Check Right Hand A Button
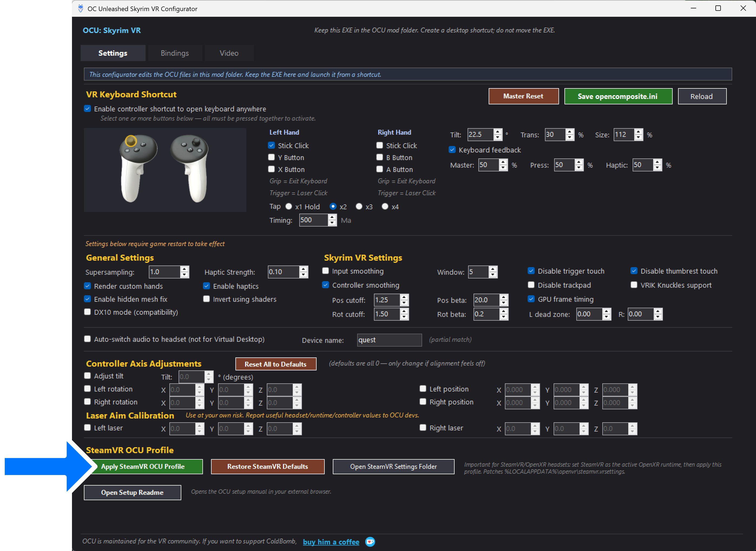 (380, 169)
